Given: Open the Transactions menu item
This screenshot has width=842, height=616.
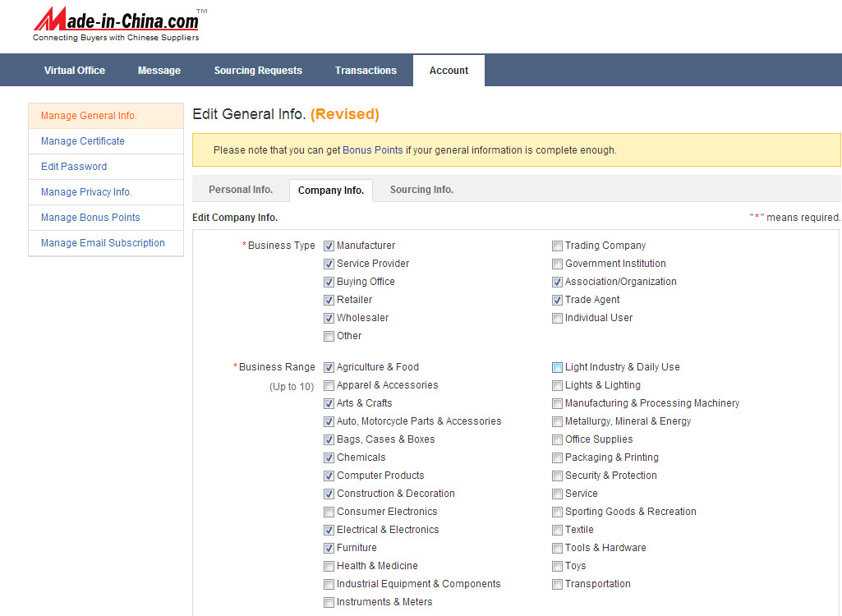Looking at the screenshot, I should click(366, 71).
